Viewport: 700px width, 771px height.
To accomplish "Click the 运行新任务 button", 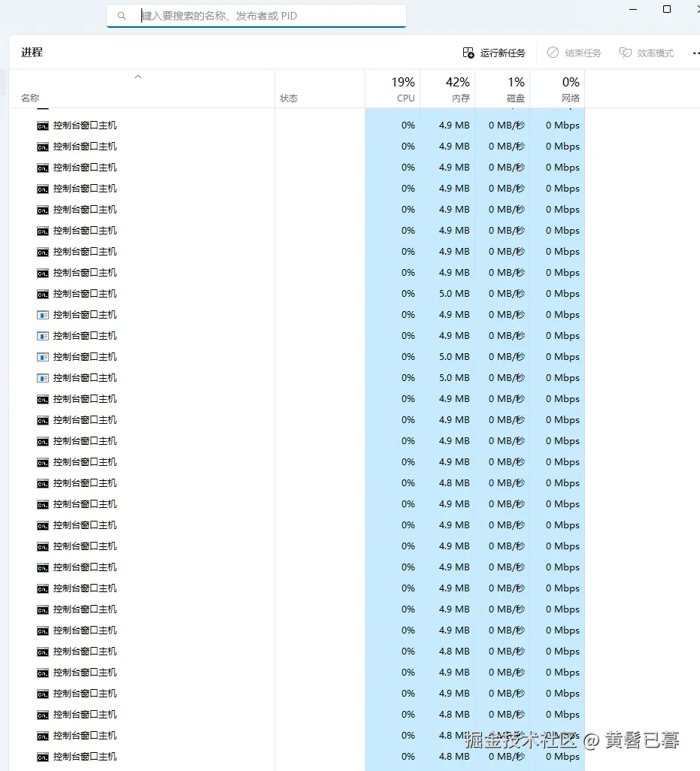I will point(496,53).
